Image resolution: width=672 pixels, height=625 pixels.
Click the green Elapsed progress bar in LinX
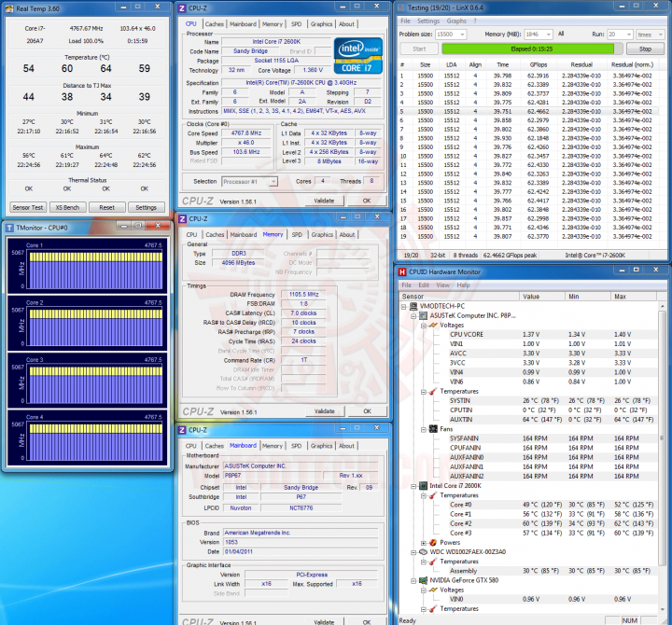point(531,49)
